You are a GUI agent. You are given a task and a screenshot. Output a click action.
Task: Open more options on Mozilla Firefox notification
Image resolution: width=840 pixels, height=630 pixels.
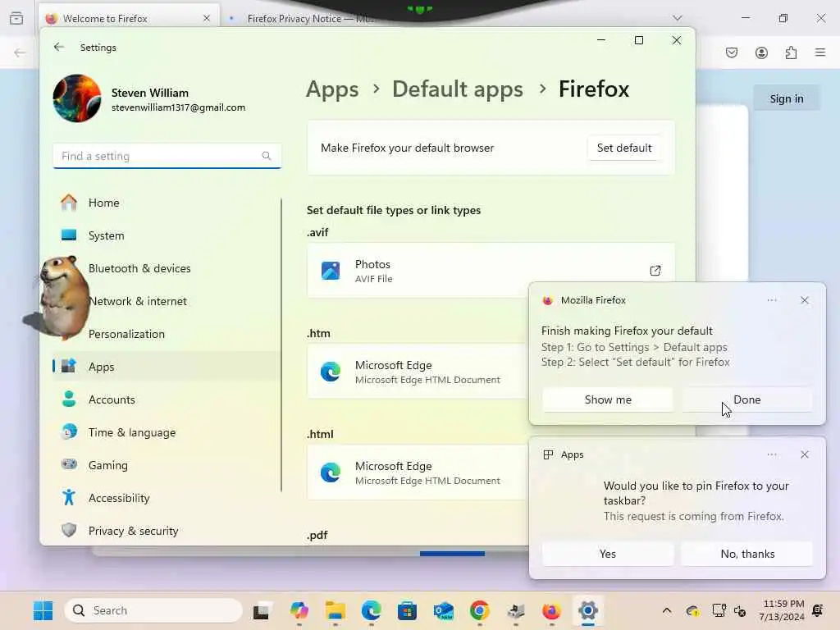click(x=771, y=300)
